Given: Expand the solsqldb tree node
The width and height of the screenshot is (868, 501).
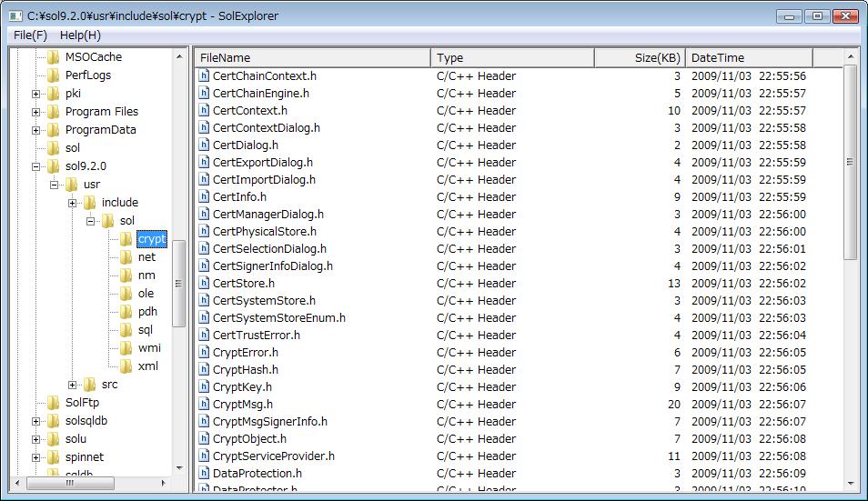Looking at the screenshot, I should pyautogui.click(x=36, y=421).
